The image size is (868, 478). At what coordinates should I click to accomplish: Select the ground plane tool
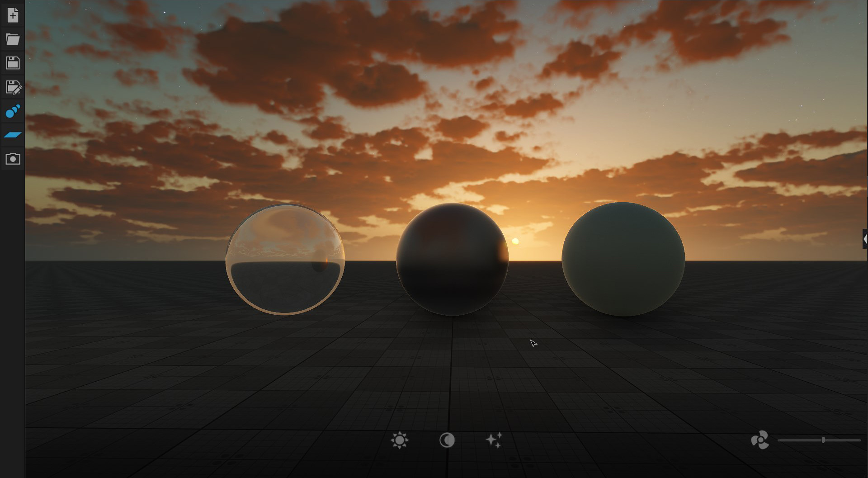click(12, 135)
